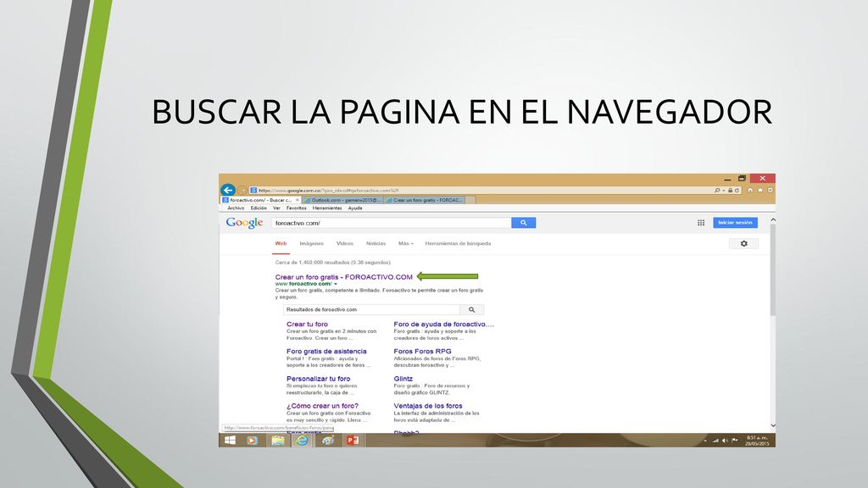Image resolution: width=868 pixels, height=488 pixels.
Task: Open the address bar search magnifier
Action: pyautogui.click(x=717, y=191)
